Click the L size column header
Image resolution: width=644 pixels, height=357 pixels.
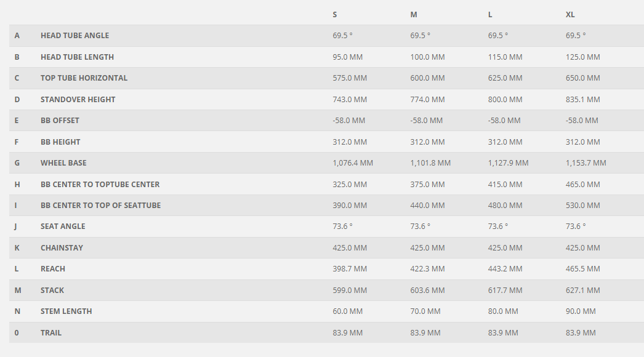click(x=490, y=14)
